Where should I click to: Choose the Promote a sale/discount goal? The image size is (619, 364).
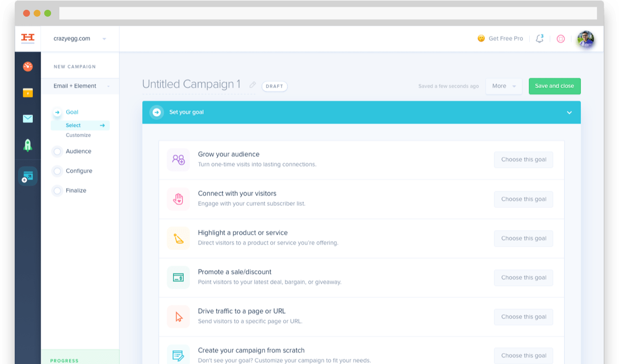tap(523, 278)
